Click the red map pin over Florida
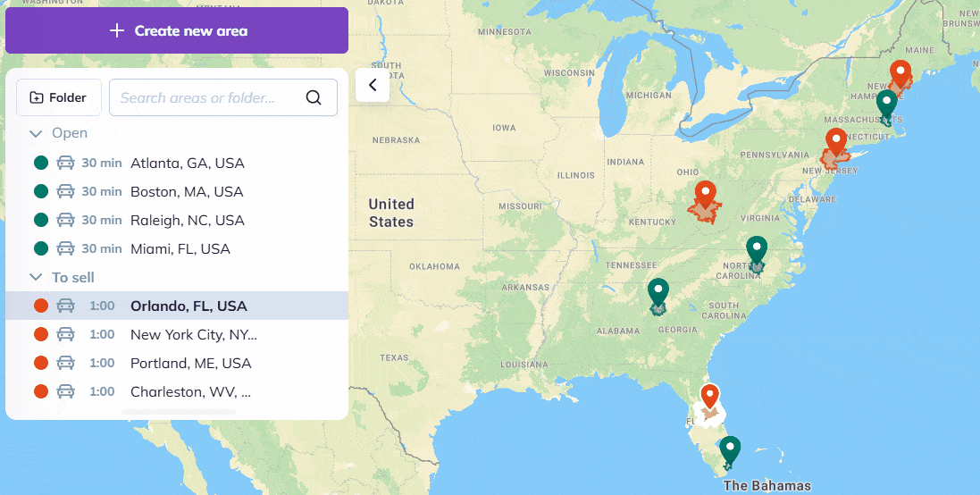This screenshot has width=980, height=495. [x=710, y=395]
